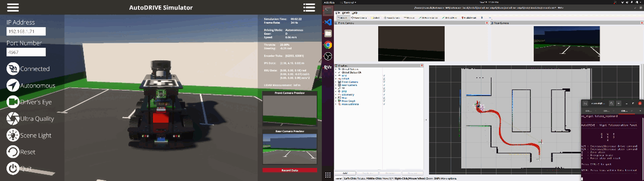Click the search button in terminal header
The image size is (644, 181).
pyautogui.click(x=612, y=104)
